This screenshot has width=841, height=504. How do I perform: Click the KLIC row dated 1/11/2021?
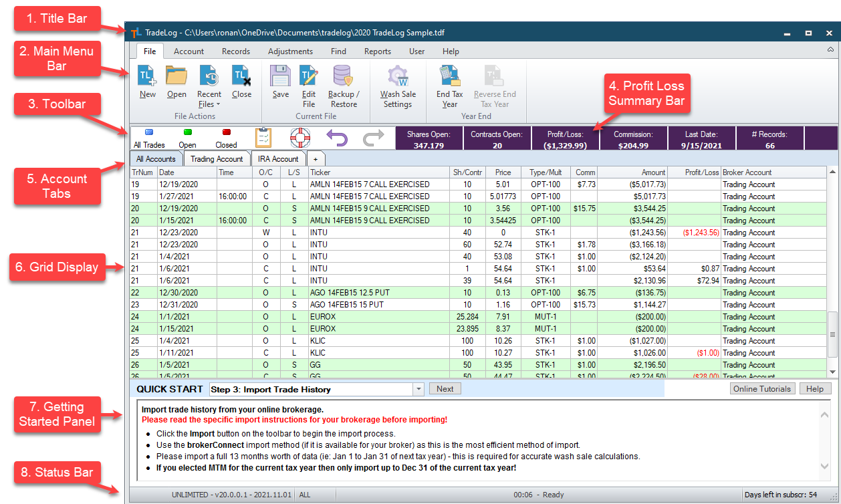tap(479, 353)
